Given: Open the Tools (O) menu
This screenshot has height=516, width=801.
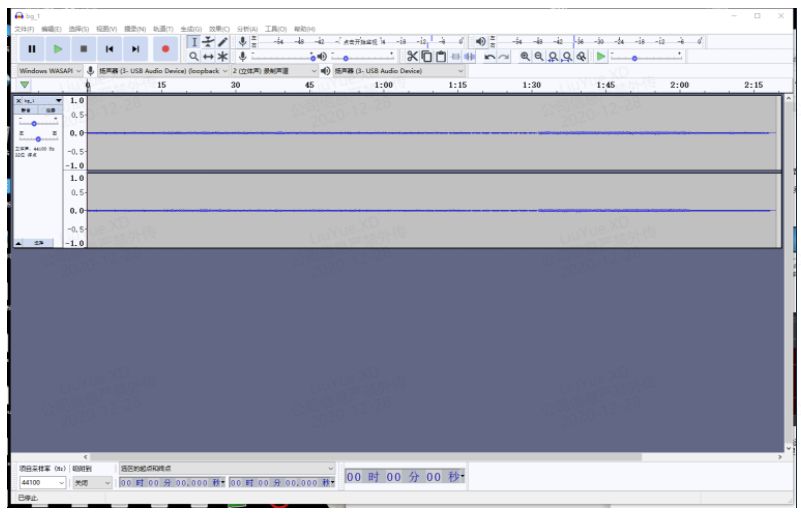Looking at the screenshot, I should [275, 29].
